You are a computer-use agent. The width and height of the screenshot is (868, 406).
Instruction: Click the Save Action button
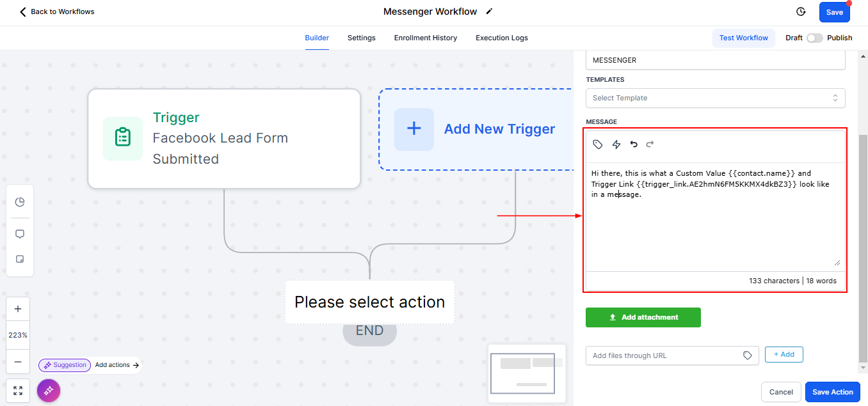(x=832, y=392)
